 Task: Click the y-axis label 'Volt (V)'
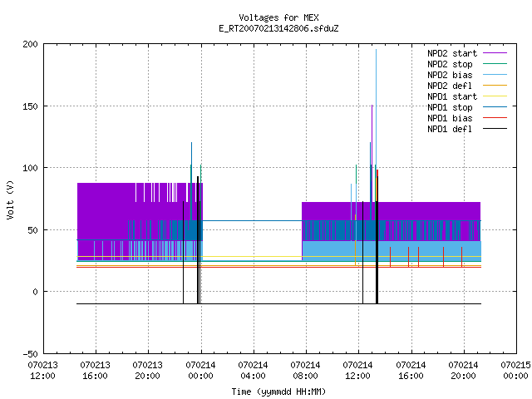point(10,200)
